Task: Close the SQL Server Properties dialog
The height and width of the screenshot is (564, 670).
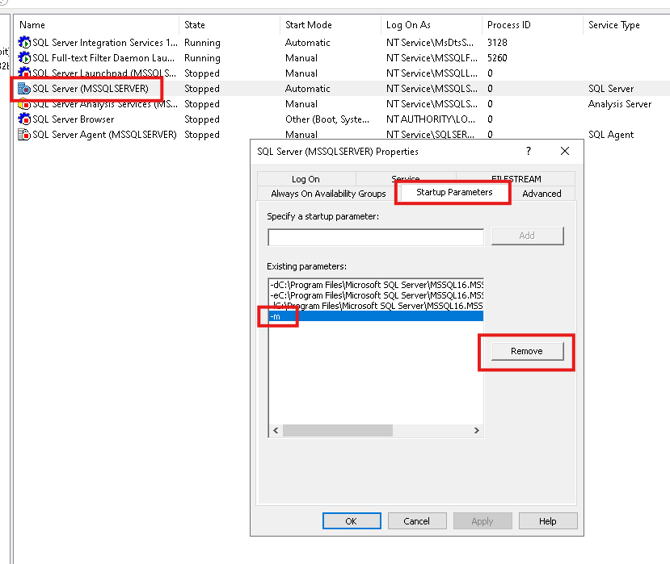Action: click(x=565, y=151)
